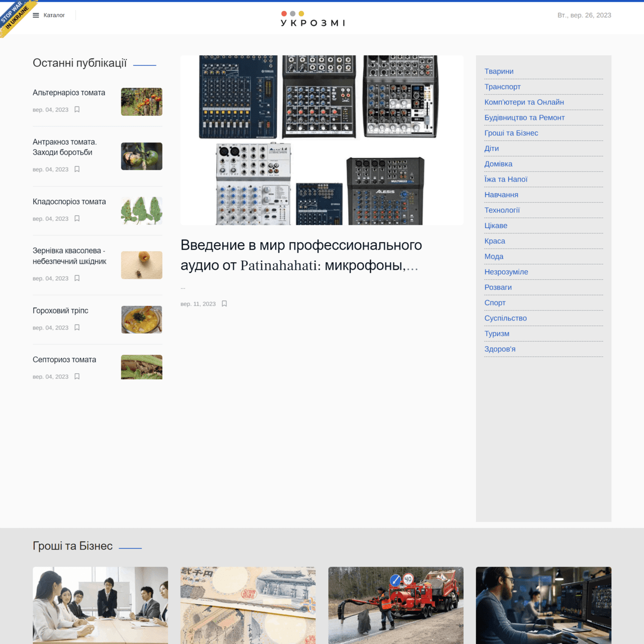Open the man at monitors photo card
The height and width of the screenshot is (644, 644).
point(544,605)
